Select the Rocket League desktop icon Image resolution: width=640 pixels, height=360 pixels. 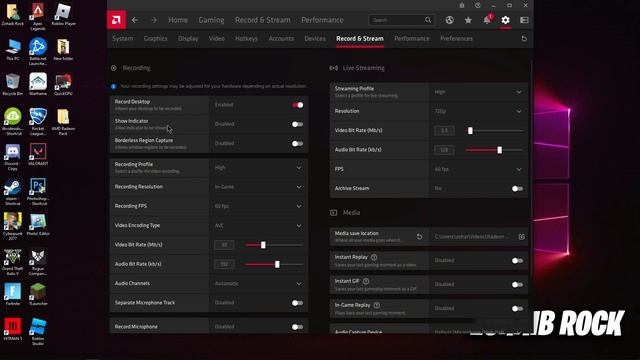coord(38,122)
